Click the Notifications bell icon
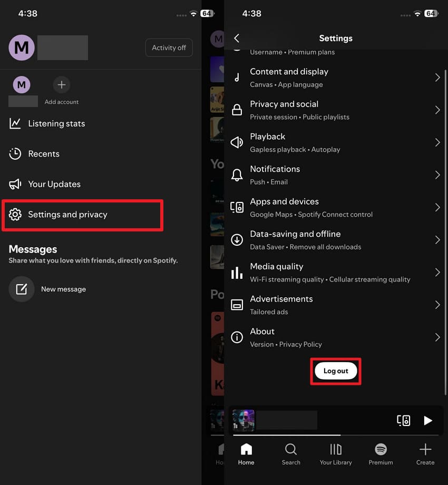Screen dimensions: 448x485 click(x=237, y=175)
